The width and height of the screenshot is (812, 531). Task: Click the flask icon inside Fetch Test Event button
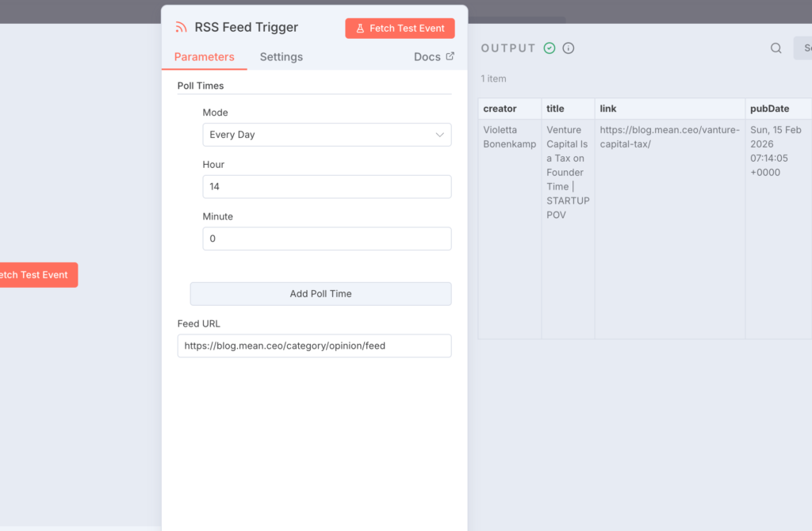coord(362,28)
